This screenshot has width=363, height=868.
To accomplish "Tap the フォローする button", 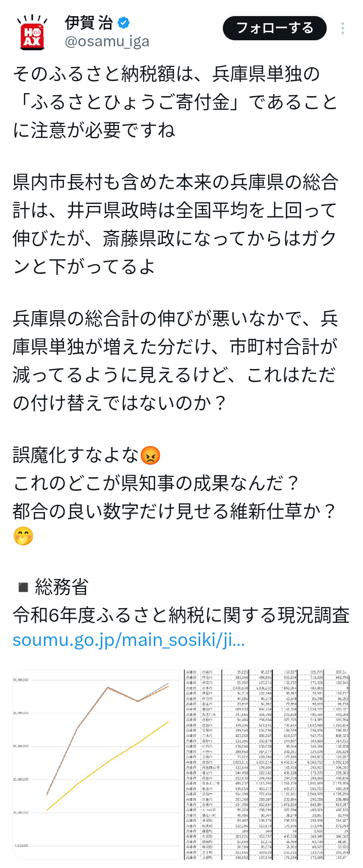I will [275, 28].
